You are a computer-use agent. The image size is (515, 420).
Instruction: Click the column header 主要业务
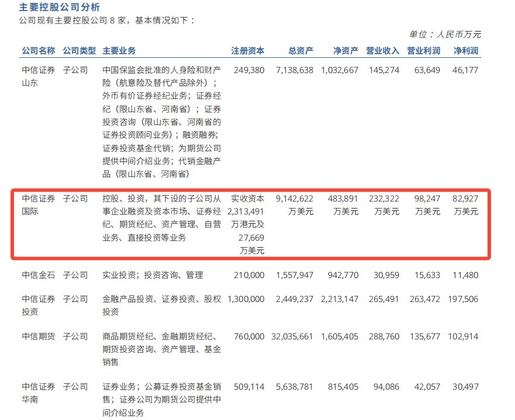coord(119,51)
